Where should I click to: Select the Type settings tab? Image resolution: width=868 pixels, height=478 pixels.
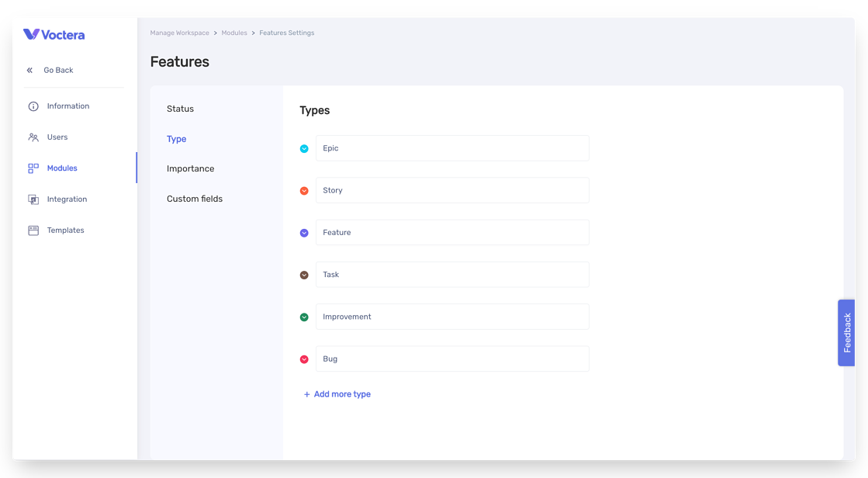click(177, 139)
